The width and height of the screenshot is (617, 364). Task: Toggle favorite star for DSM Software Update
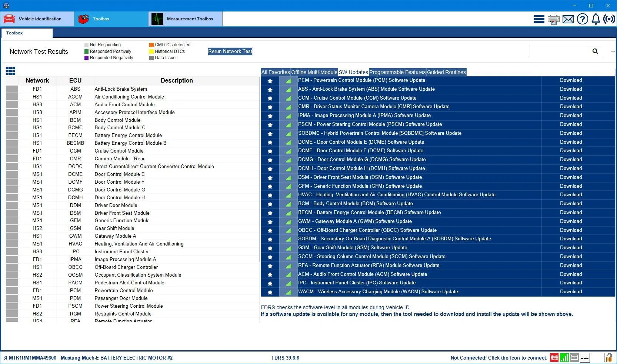coord(270,178)
